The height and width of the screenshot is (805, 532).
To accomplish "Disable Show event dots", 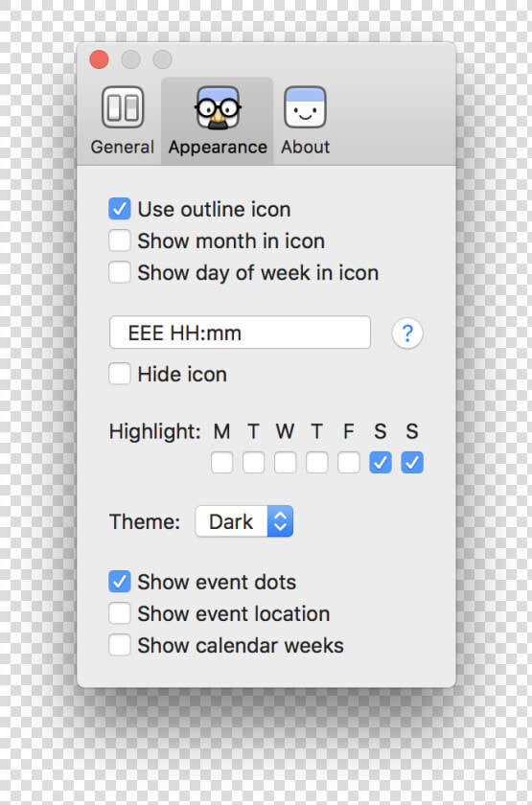I will [120, 582].
